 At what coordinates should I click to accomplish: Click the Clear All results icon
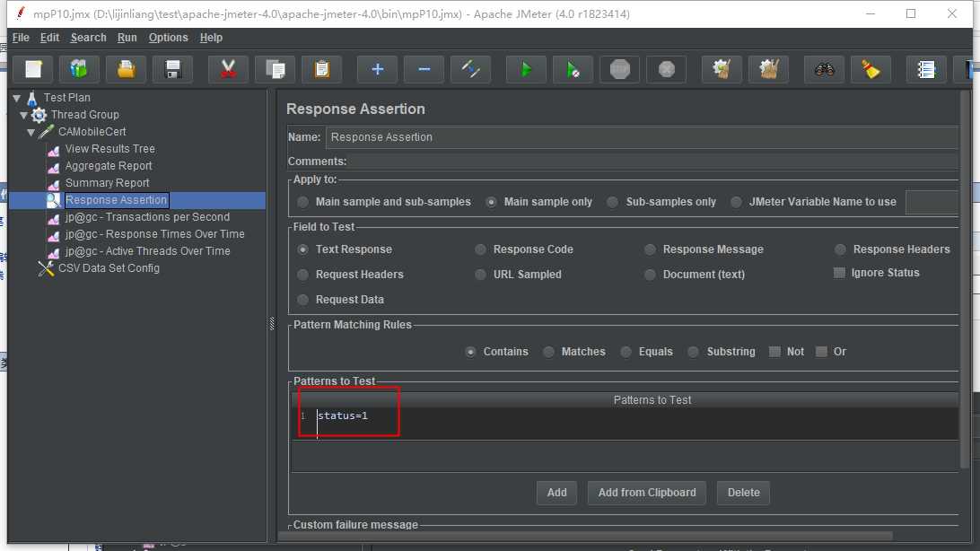coord(768,69)
